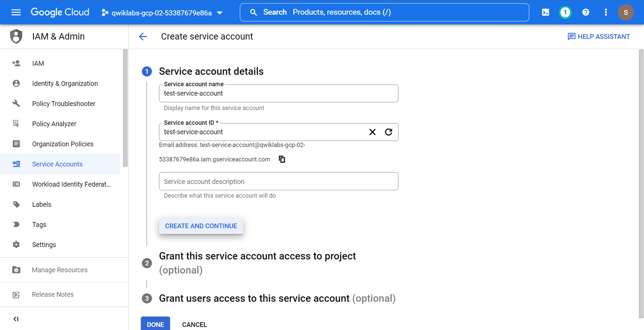Open the three-dot settings menu
The image size is (644, 330).
coord(606,13)
